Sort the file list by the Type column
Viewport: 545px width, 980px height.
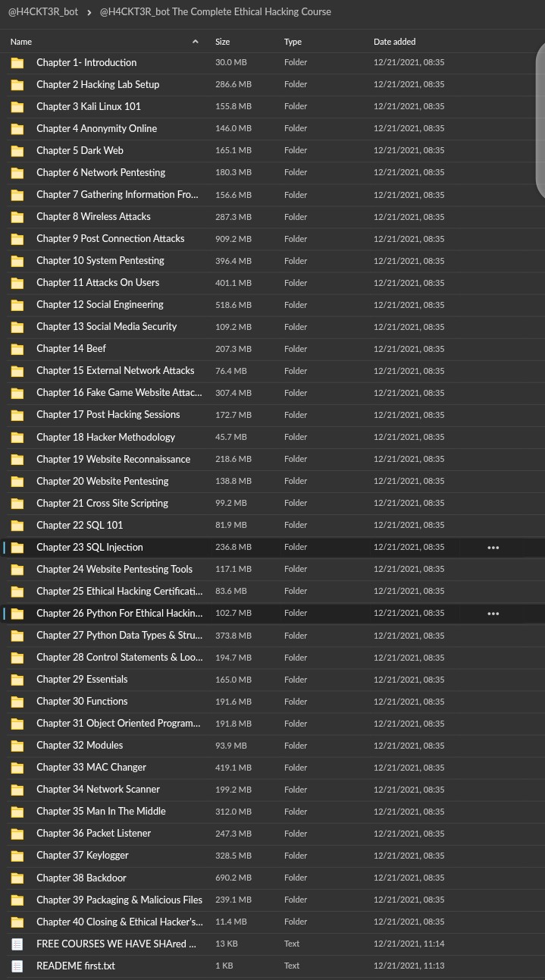click(x=293, y=42)
